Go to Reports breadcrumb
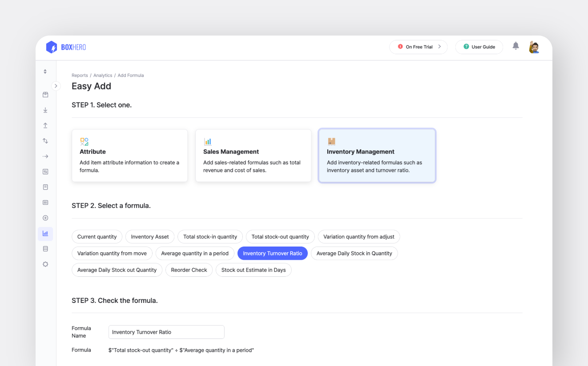Image resolution: width=588 pixels, height=366 pixels. click(x=80, y=76)
